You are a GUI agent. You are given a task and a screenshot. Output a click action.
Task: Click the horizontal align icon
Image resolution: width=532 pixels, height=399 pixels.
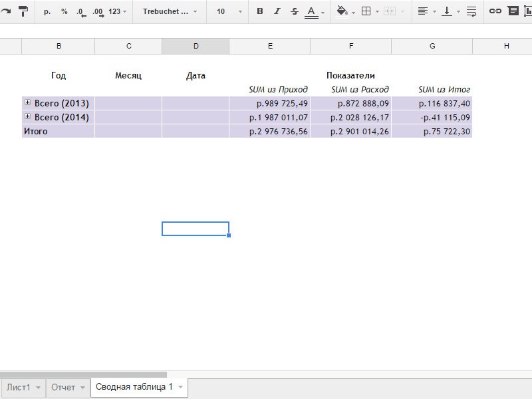[x=422, y=11]
